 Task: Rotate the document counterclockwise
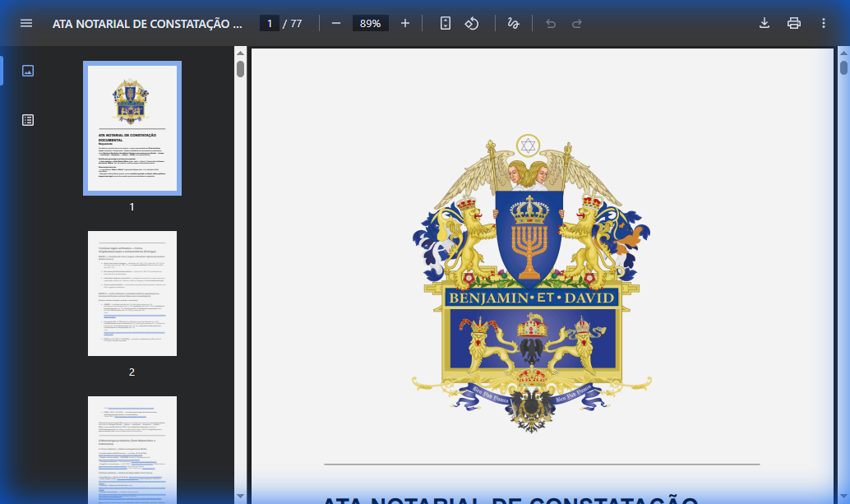pyautogui.click(x=471, y=23)
